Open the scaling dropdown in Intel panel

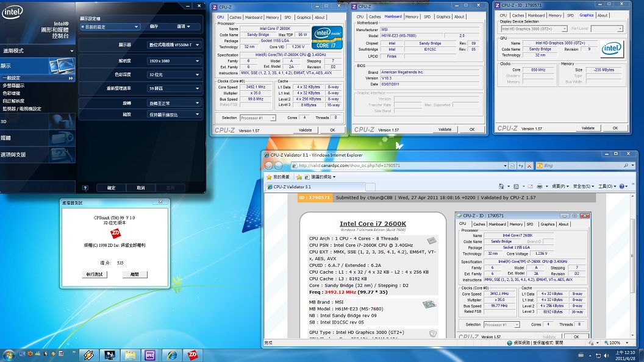click(x=174, y=115)
